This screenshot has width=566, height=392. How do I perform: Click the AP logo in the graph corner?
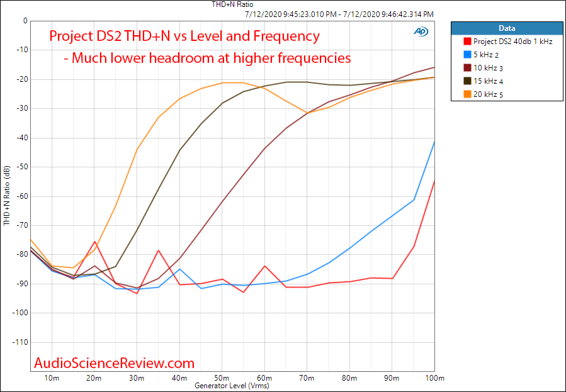(x=421, y=31)
